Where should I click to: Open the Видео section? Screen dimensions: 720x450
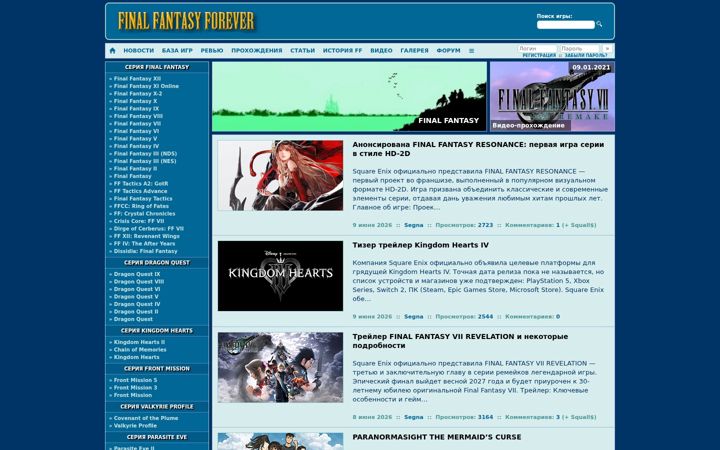(x=381, y=51)
